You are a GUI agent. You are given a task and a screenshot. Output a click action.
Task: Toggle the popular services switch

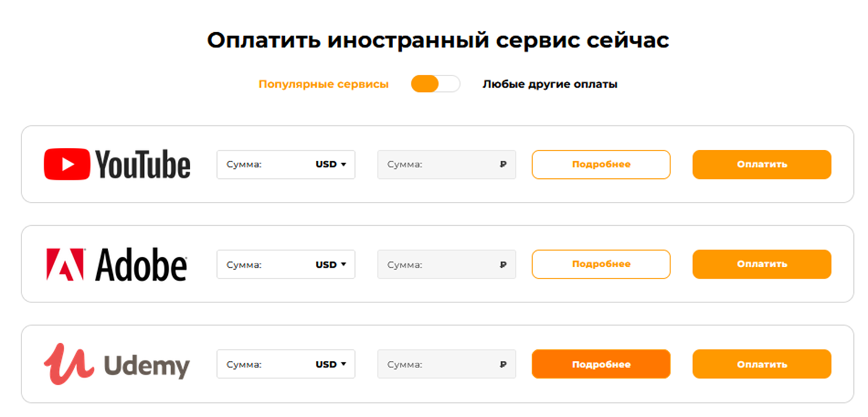(435, 84)
